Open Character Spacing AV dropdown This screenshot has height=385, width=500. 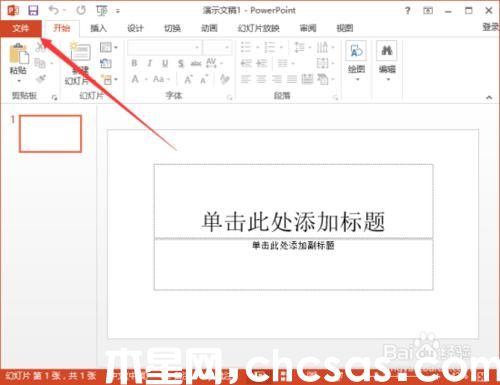pos(214,63)
